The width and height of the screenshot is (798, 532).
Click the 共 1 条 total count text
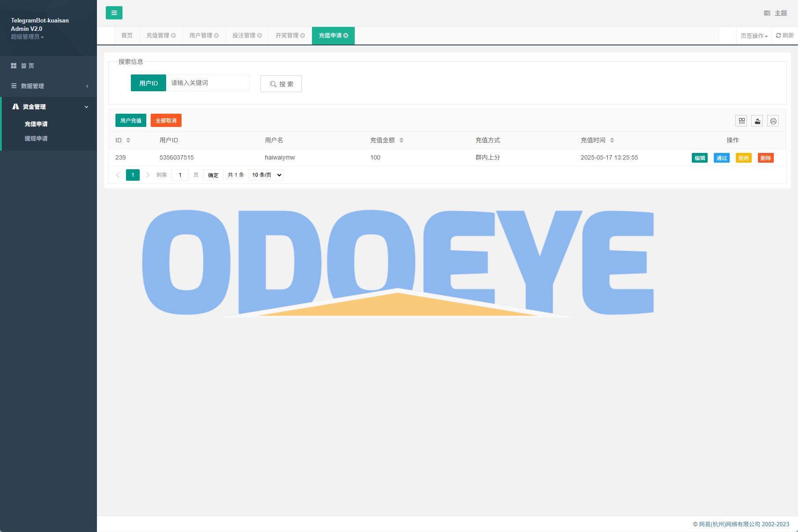click(x=236, y=175)
